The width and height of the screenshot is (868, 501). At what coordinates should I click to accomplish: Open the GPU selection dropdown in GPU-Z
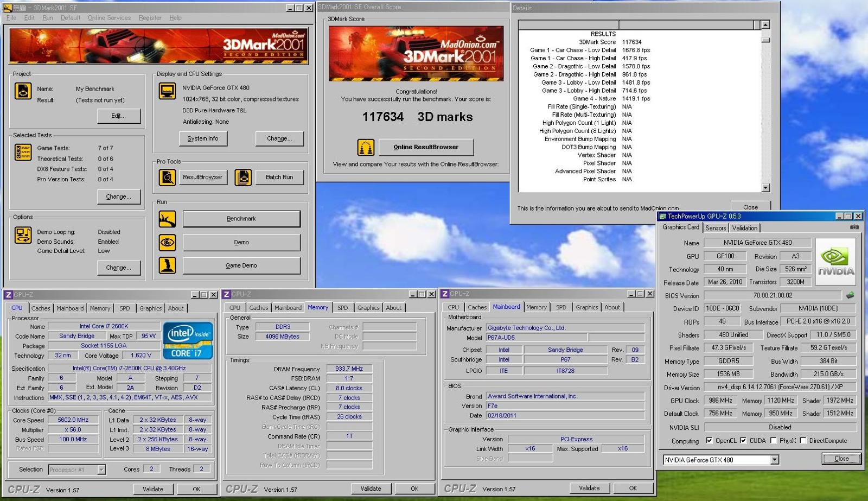775,460
